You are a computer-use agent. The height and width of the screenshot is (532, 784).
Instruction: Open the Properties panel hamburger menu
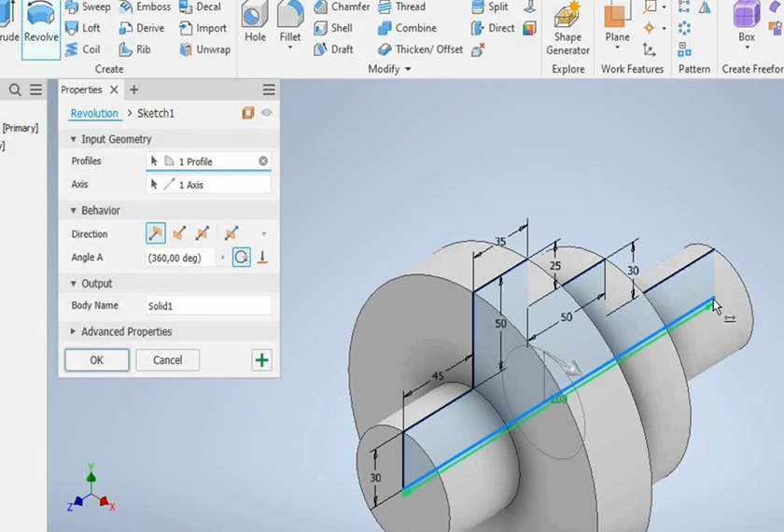click(x=269, y=90)
